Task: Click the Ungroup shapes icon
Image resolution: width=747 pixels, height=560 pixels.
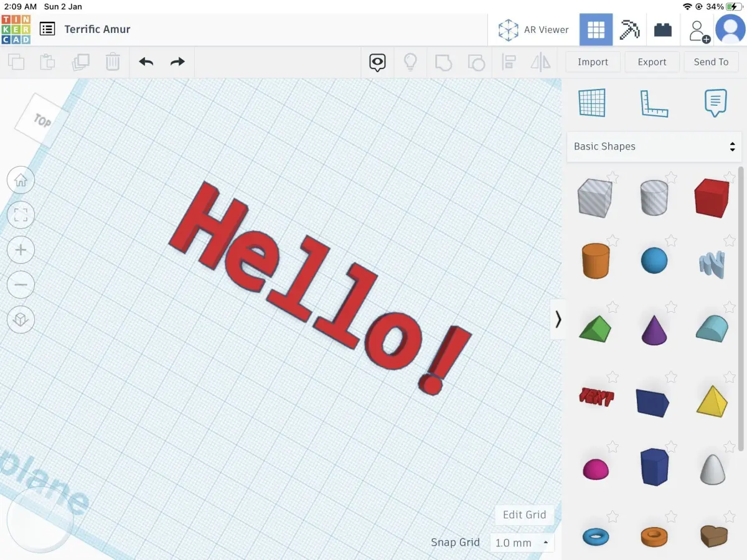Action: 476,62
